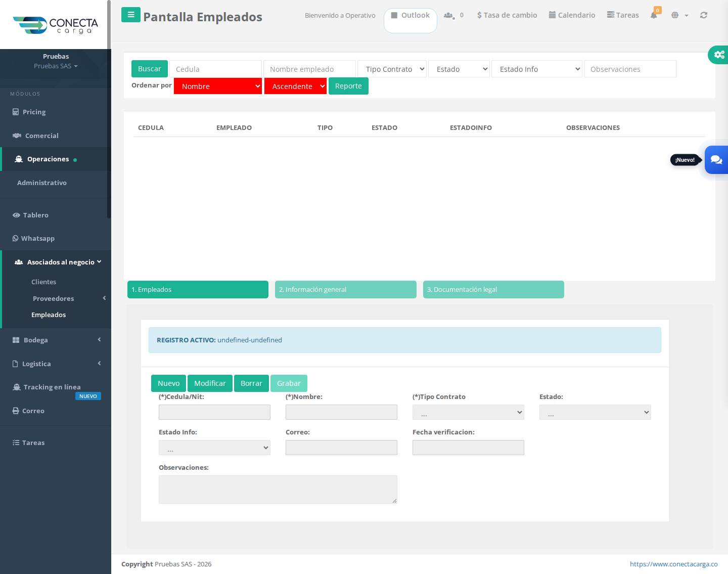728x574 pixels.
Task: Click the Nuevo button
Action: coord(168,383)
